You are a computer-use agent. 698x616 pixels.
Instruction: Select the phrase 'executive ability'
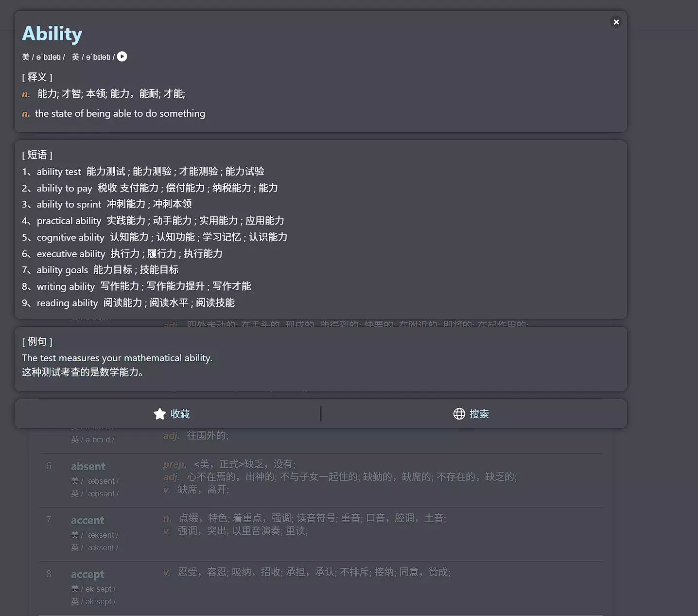click(x=71, y=254)
